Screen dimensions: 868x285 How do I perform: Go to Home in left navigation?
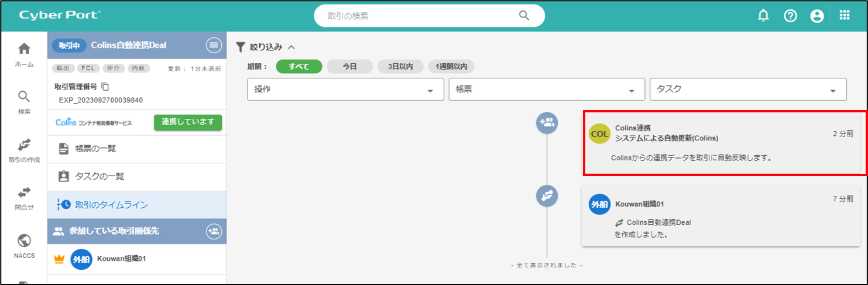[x=24, y=54]
